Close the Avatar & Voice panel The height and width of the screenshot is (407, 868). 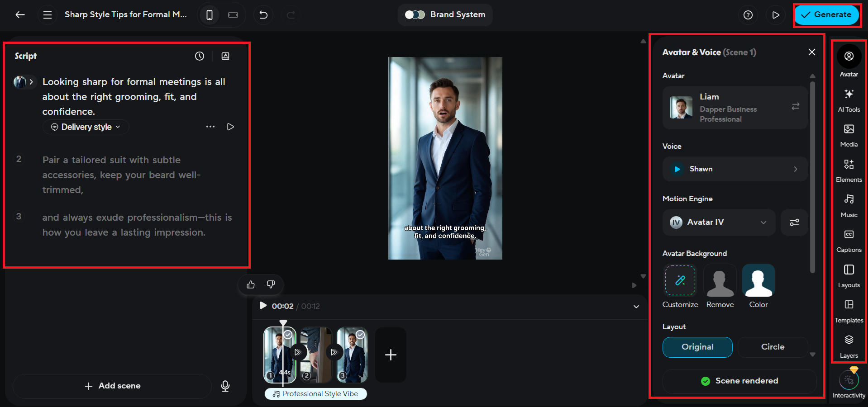tap(812, 52)
